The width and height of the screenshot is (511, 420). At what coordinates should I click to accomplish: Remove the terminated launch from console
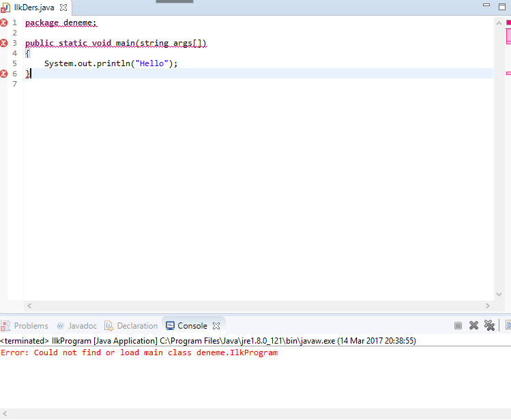click(474, 326)
